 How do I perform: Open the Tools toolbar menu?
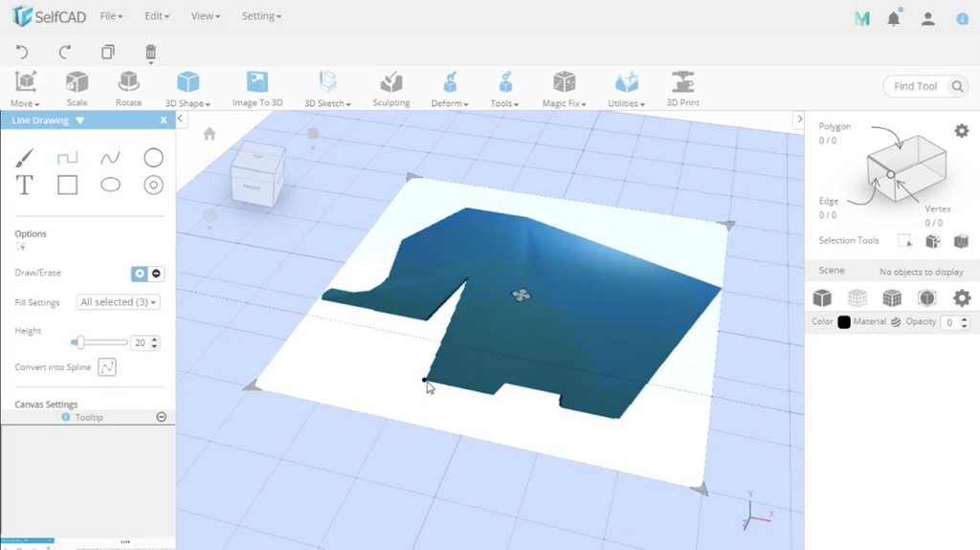504,89
